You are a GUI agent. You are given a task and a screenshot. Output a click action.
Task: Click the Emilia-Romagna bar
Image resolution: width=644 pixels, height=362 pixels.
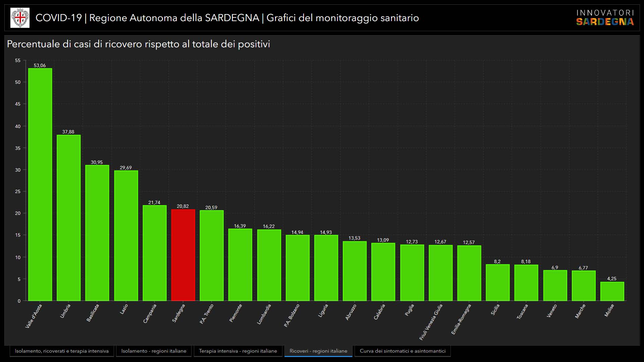[x=469, y=273]
